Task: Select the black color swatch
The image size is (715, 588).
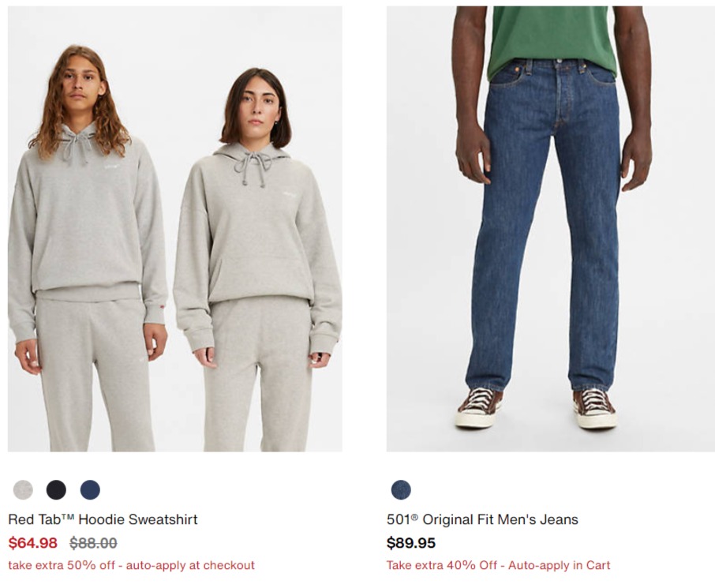Action: (57, 490)
